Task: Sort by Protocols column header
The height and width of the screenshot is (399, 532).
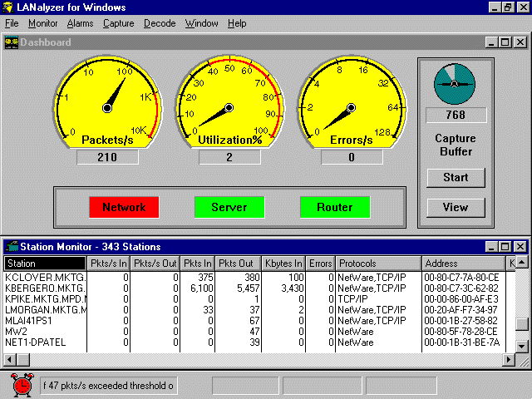Action: (x=379, y=264)
